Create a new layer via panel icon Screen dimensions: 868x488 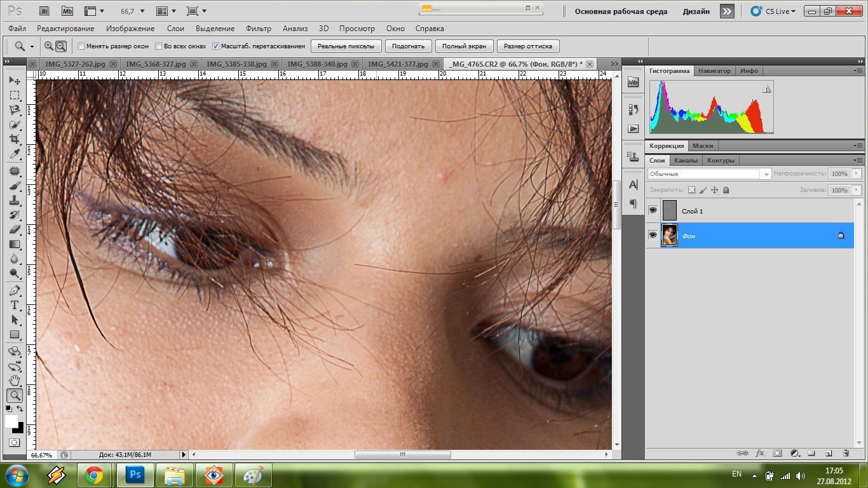pos(829,454)
